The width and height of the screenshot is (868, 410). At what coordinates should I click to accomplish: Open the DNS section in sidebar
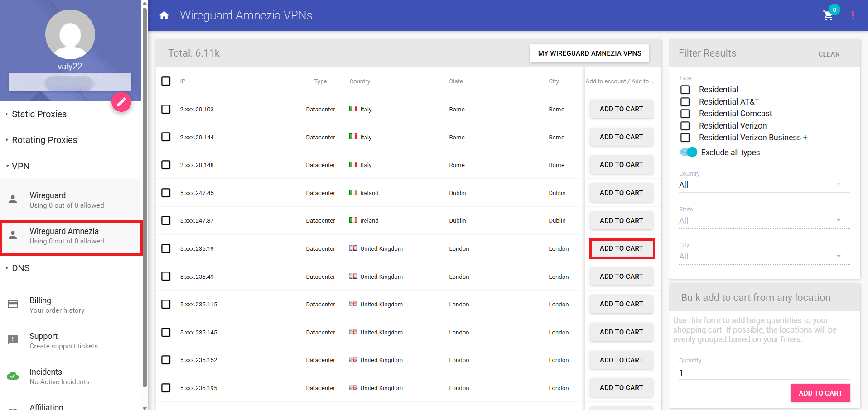20,268
